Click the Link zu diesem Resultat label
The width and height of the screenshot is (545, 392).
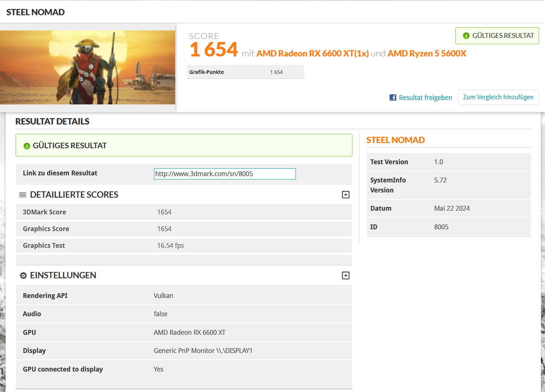tap(60, 173)
